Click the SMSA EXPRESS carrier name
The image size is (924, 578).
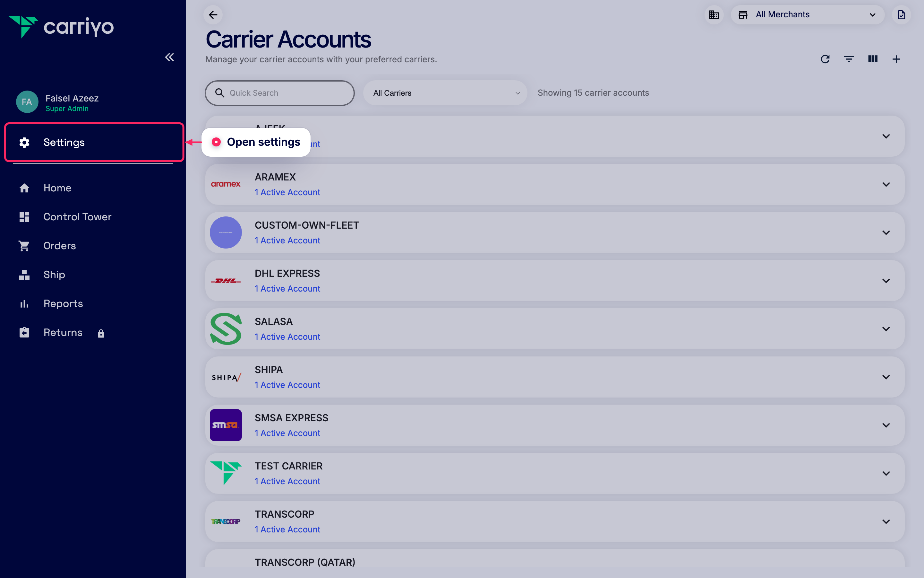291,418
